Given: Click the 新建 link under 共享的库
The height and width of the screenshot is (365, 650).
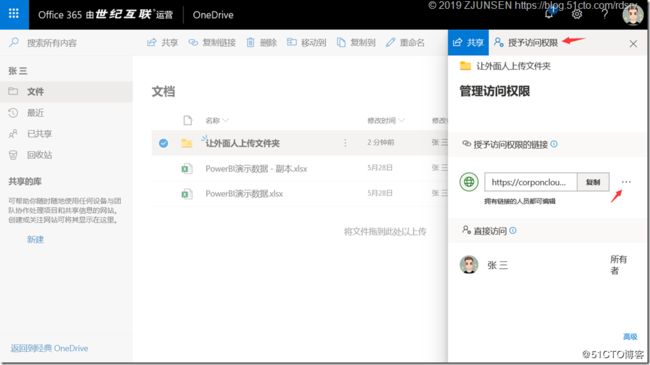Looking at the screenshot, I should [x=35, y=239].
